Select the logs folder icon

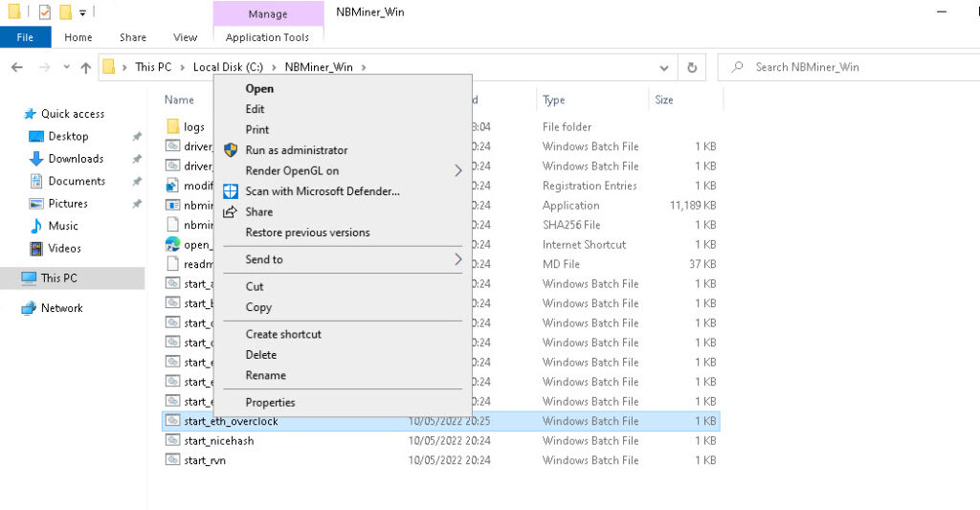[x=173, y=126]
